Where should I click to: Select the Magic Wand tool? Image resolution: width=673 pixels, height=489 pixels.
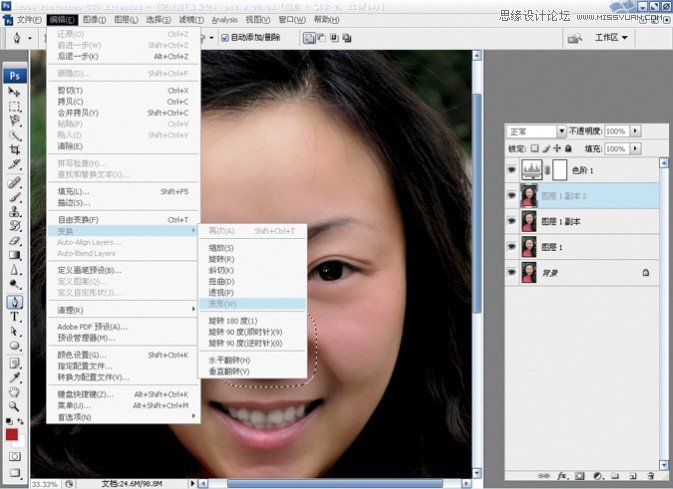[x=14, y=135]
